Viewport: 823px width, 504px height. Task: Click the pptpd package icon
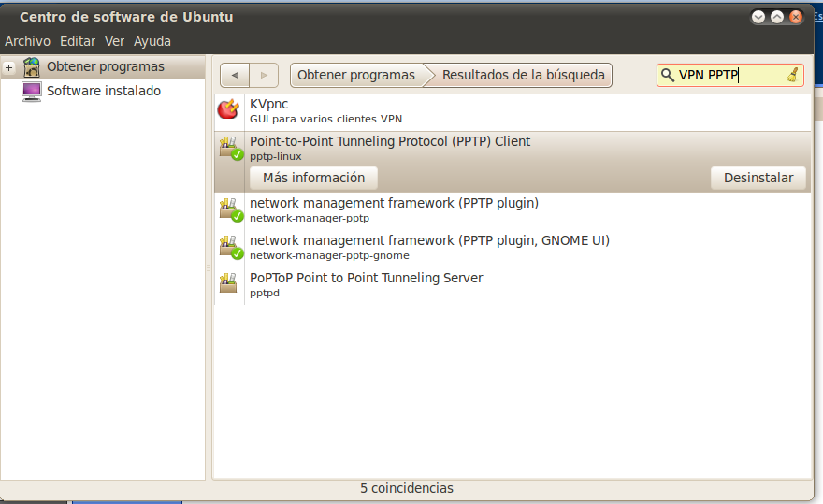coord(228,282)
